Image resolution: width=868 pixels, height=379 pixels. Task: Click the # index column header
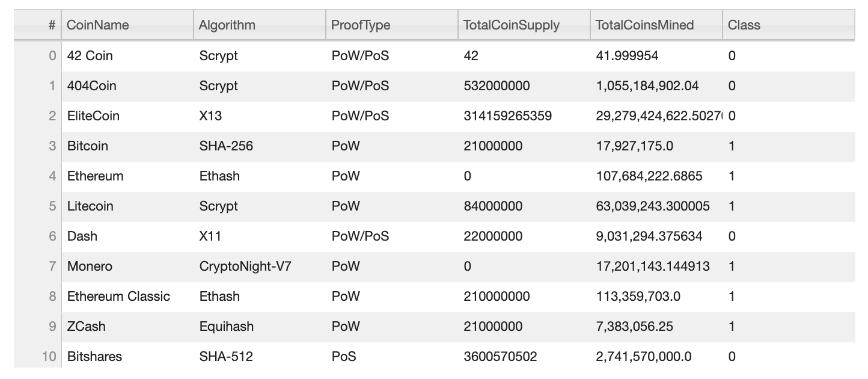coord(52,25)
